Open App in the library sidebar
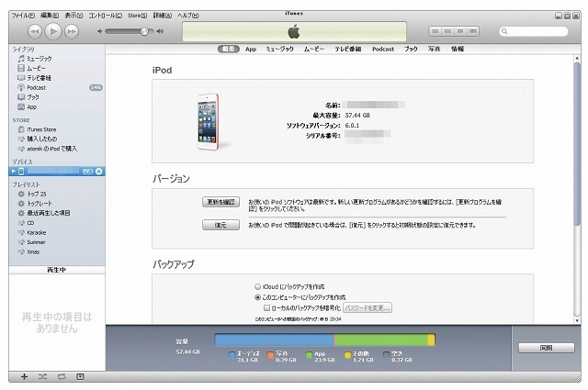The width and height of the screenshot is (588, 390). 57,106
